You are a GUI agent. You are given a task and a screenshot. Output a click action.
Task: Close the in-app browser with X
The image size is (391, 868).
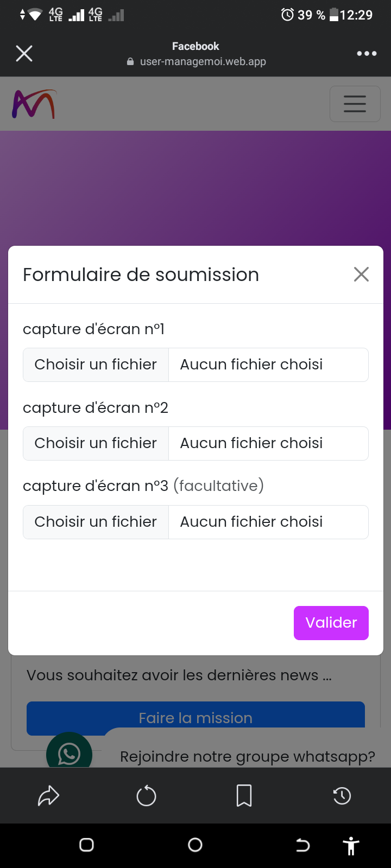pyautogui.click(x=24, y=53)
